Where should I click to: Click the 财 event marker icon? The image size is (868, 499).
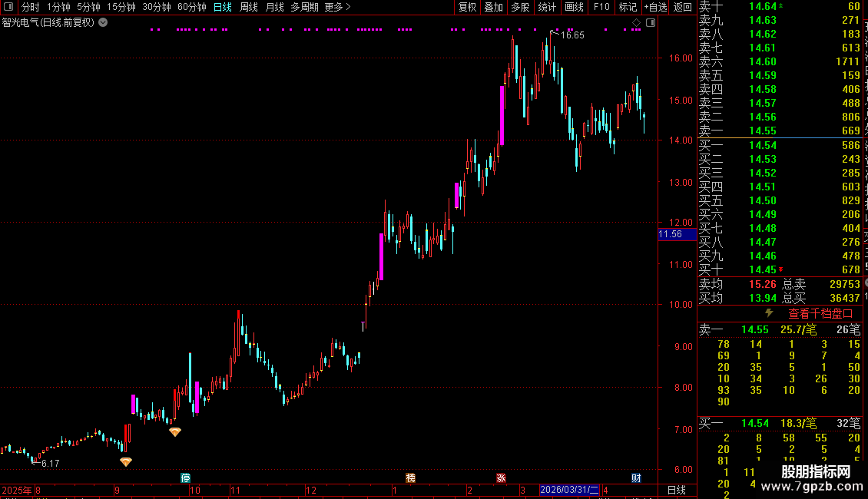(x=636, y=478)
